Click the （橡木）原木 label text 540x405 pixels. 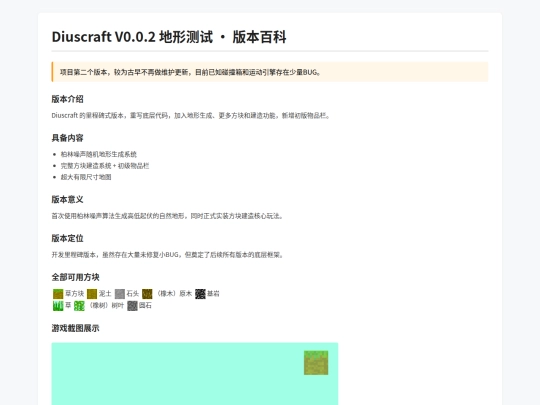click(x=173, y=294)
